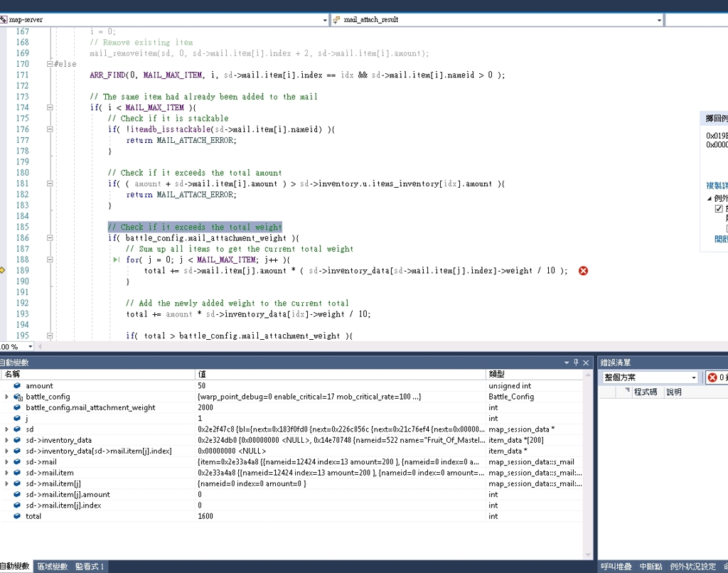The height and width of the screenshot is (573, 728).
Task: Open the mail_attach_result member dropdown
Action: pos(659,20)
